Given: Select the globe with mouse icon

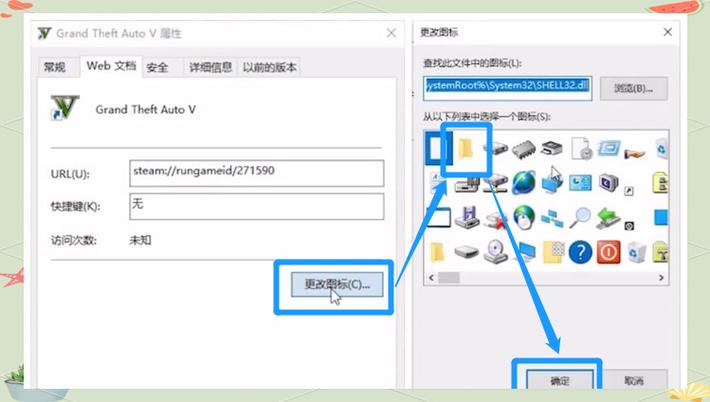Looking at the screenshot, I should [524, 217].
